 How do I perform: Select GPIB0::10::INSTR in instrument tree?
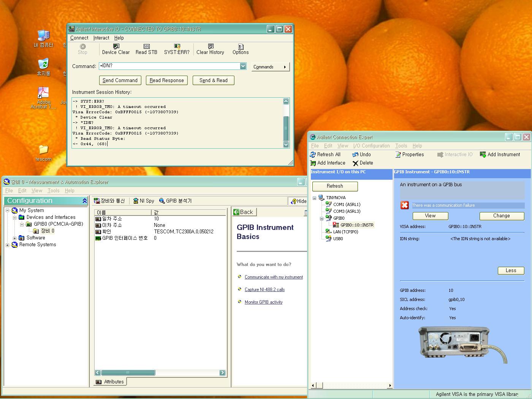pyautogui.click(x=357, y=225)
